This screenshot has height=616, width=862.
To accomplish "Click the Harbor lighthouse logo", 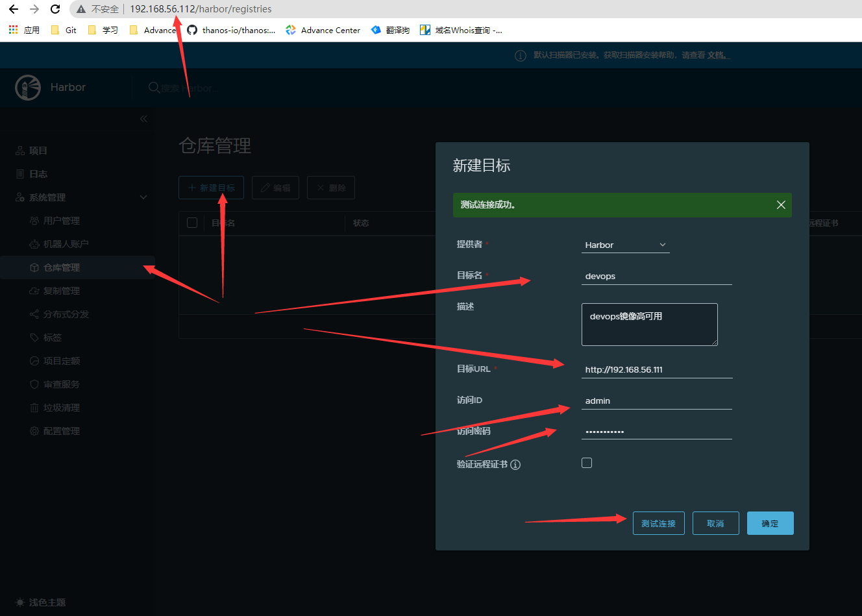I will 28,87.
